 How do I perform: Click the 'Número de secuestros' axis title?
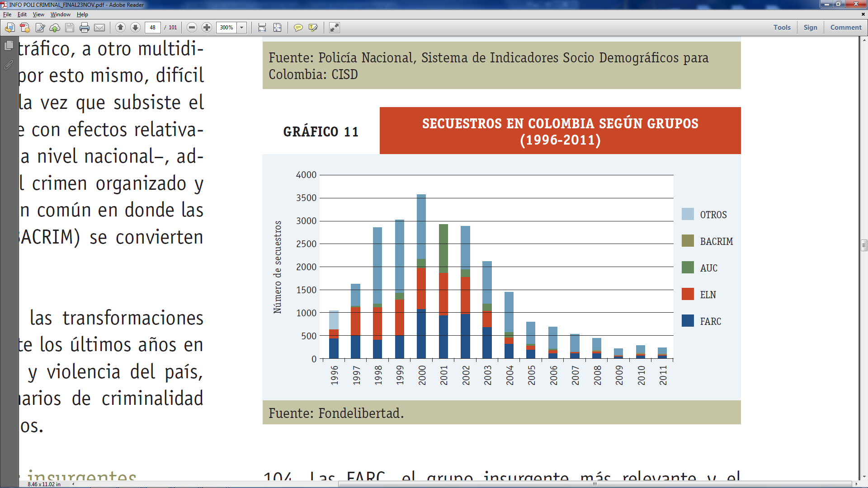278,267
